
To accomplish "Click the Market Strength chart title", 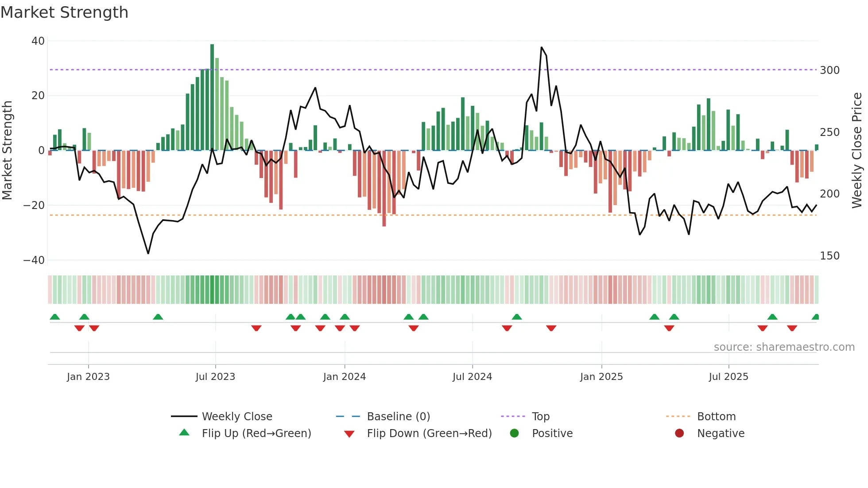I will 65,12.
